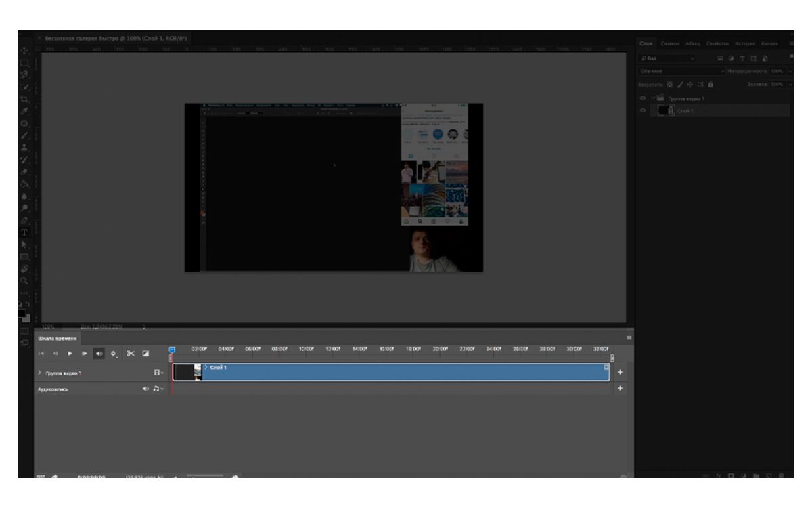Select the Lasso tool

pyautogui.click(x=25, y=75)
